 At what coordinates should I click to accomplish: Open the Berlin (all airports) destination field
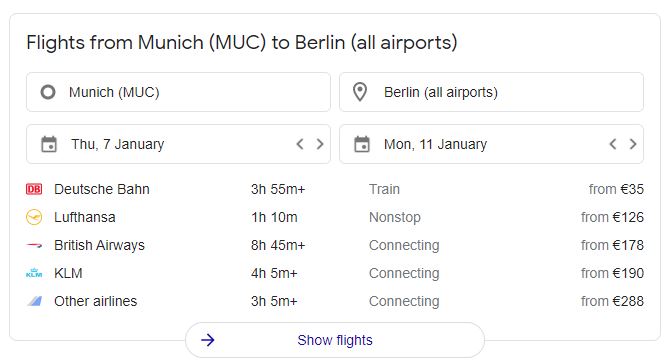point(491,92)
